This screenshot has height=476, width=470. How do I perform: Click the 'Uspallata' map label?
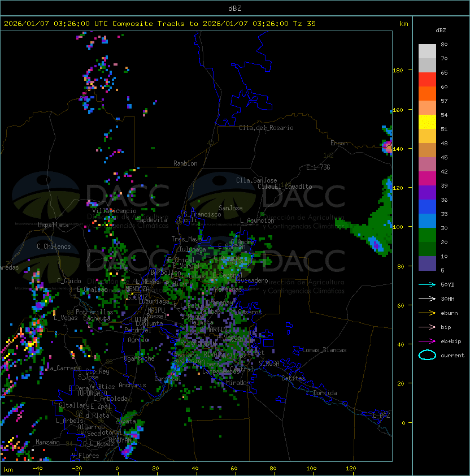pyautogui.click(x=53, y=225)
